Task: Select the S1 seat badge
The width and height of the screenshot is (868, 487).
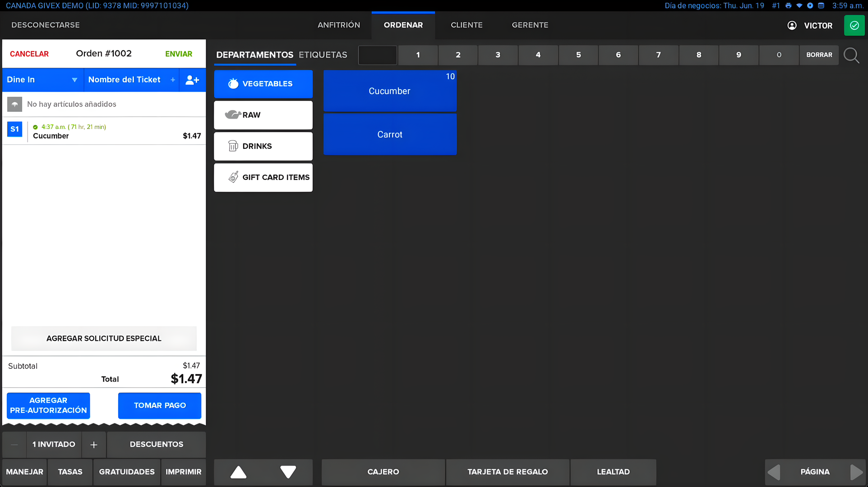Action: point(15,129)
